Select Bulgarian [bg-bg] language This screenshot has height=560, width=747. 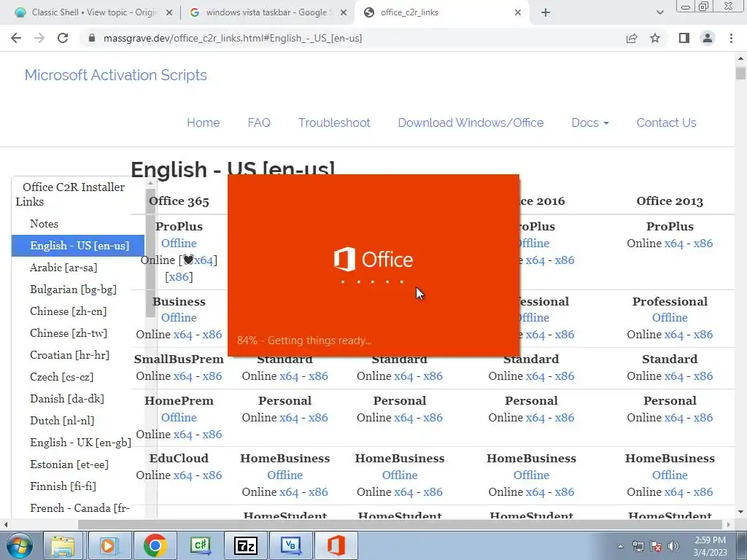[x=73, y=289]
